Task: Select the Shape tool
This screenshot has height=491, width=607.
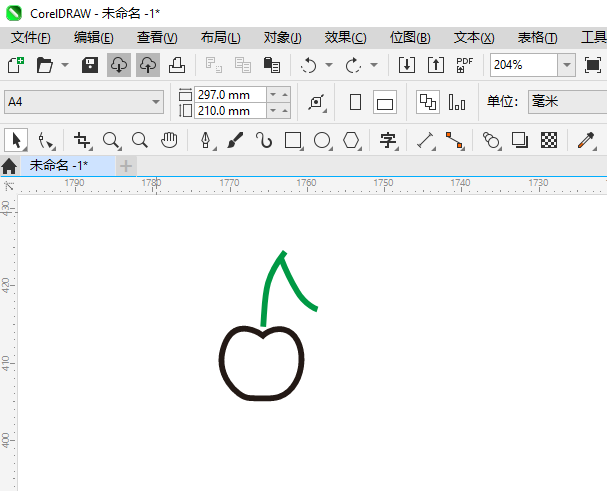Action: pyautogui.click(x=46, y=140)
